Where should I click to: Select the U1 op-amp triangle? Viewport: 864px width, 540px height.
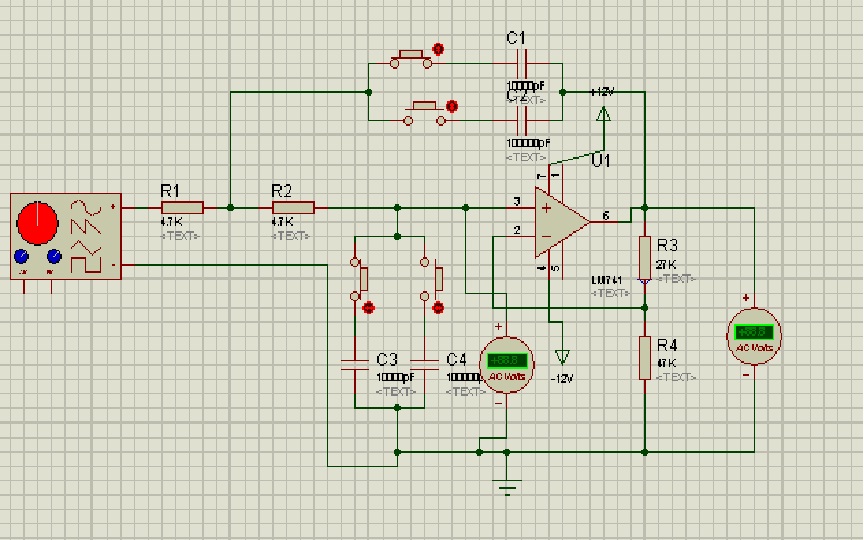tap(561, 222)
